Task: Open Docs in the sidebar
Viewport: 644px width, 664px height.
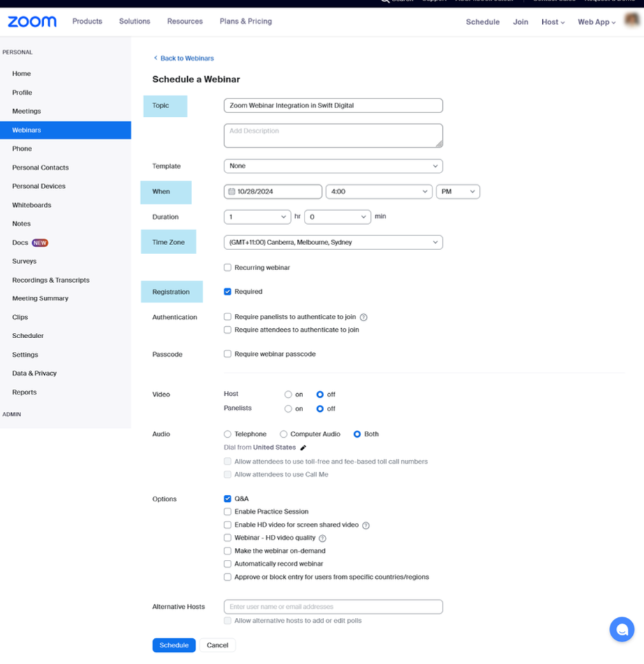Action: 20,243
